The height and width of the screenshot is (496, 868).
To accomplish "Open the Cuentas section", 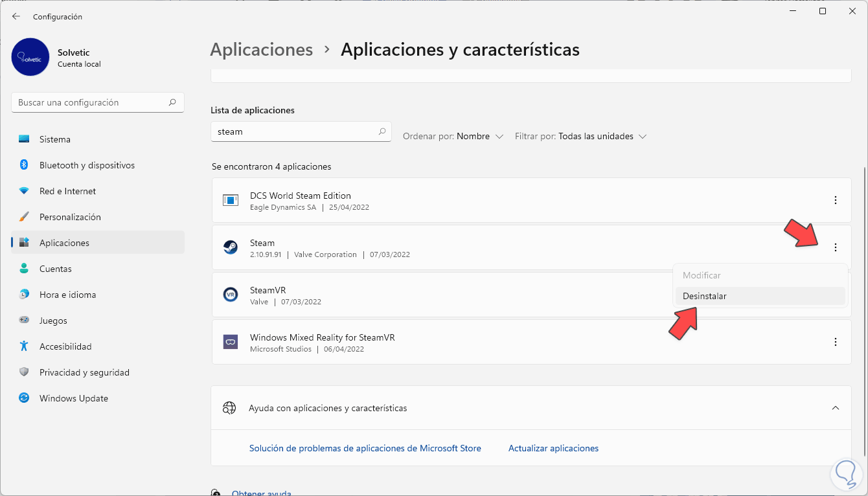I will tap(98, 269).
